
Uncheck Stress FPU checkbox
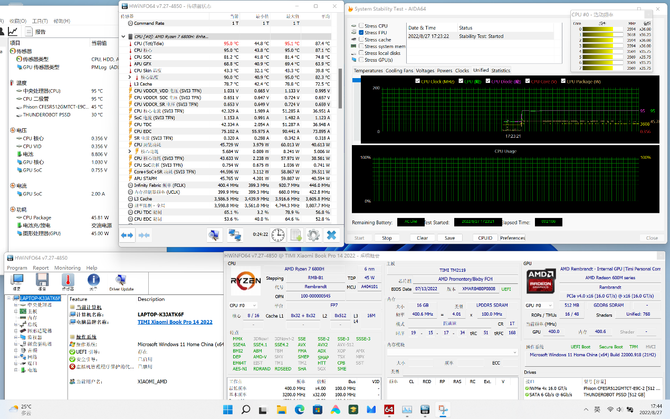[361, 32]
